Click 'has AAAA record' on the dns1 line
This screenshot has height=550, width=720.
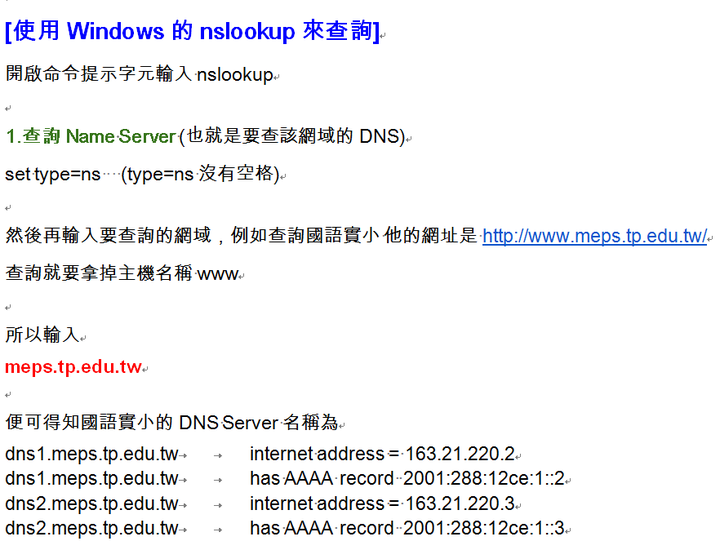322,478
